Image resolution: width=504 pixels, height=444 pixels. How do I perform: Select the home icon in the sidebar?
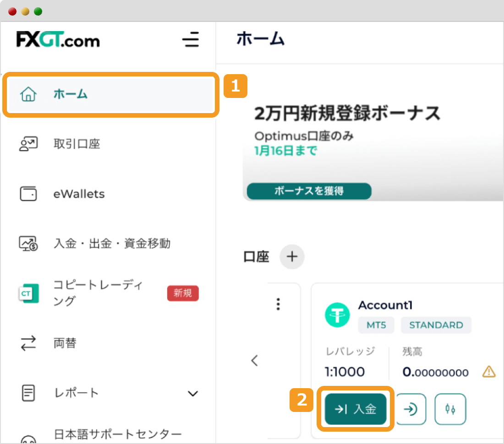tap(28, 94)
